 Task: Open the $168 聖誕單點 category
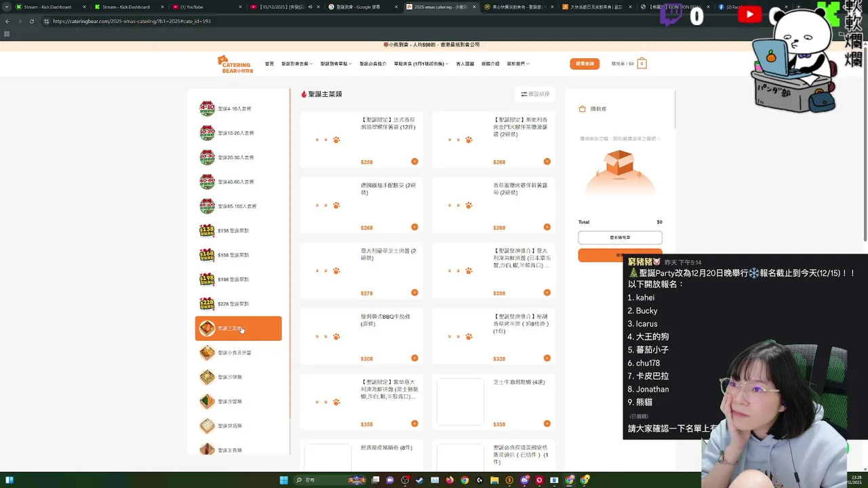[x=238, y=255]
